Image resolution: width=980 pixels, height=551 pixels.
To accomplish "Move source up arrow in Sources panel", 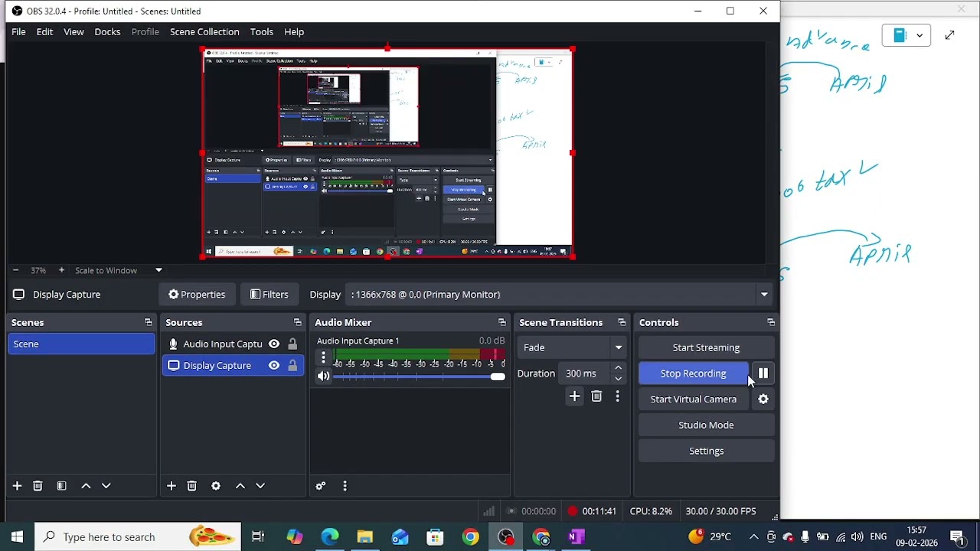I will [x=240, y=486].
